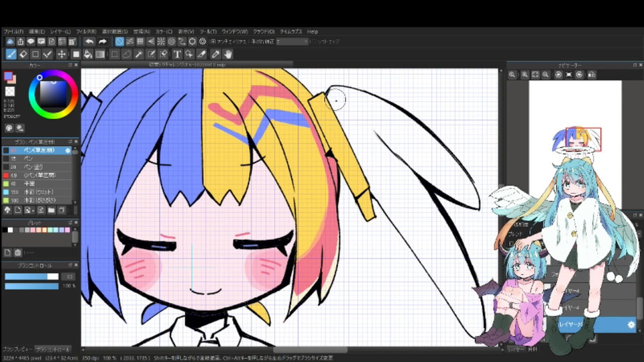Viewport: 644px width, 362px height.
Task: Select the red G-pen brush, size 4.8
Action: point(37,175)
